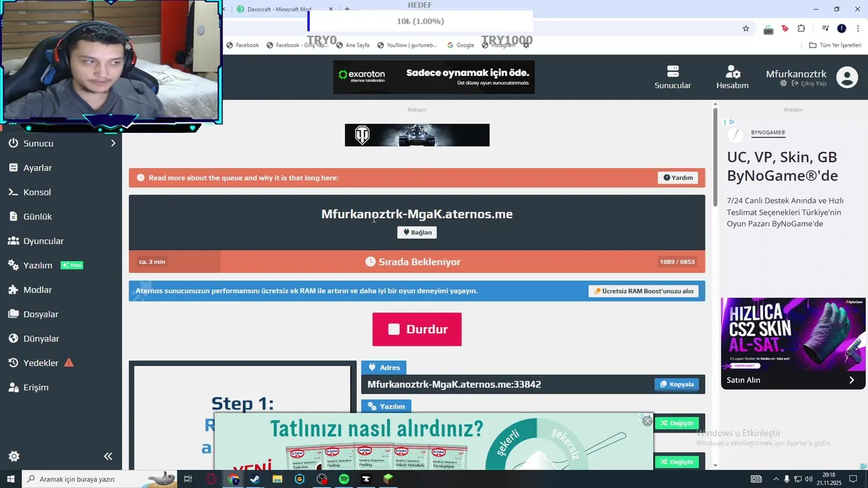Click the red Tp extension icon

785,28
